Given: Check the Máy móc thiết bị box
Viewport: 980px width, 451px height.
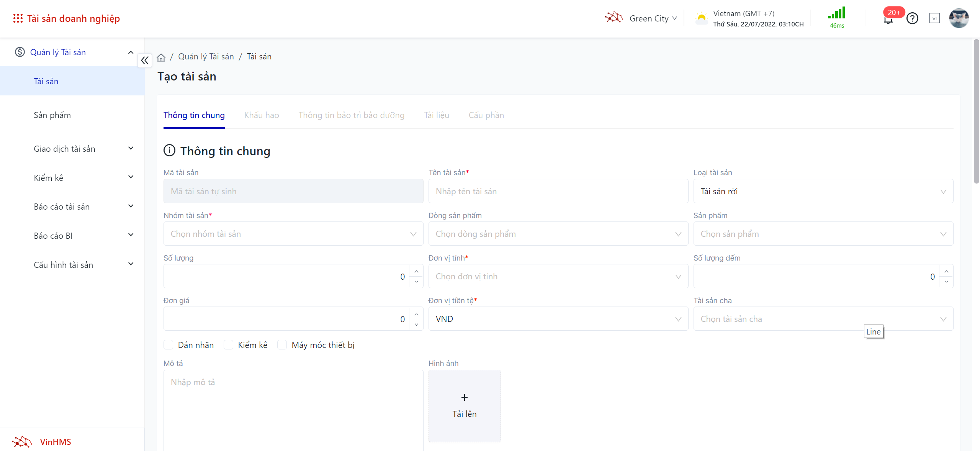Looking at the screenshot, I should click(x=282, y=345).
